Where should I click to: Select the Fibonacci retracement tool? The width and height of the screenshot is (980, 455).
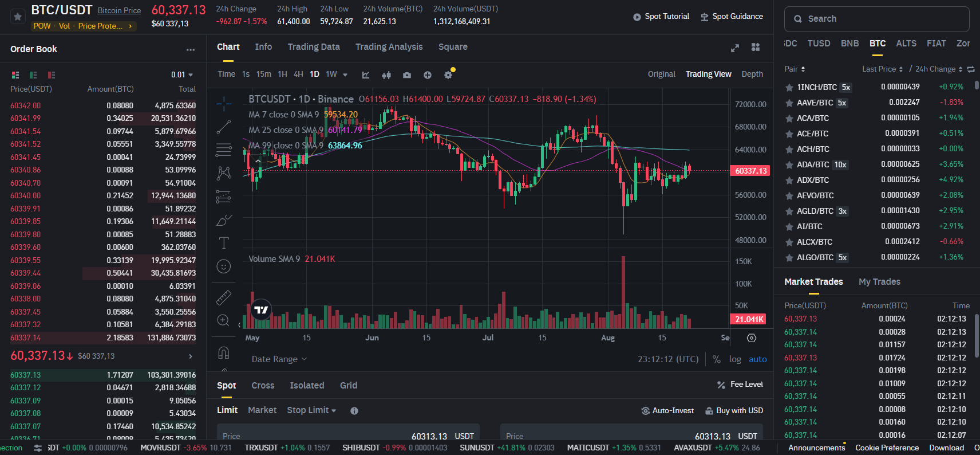point(224,150)
